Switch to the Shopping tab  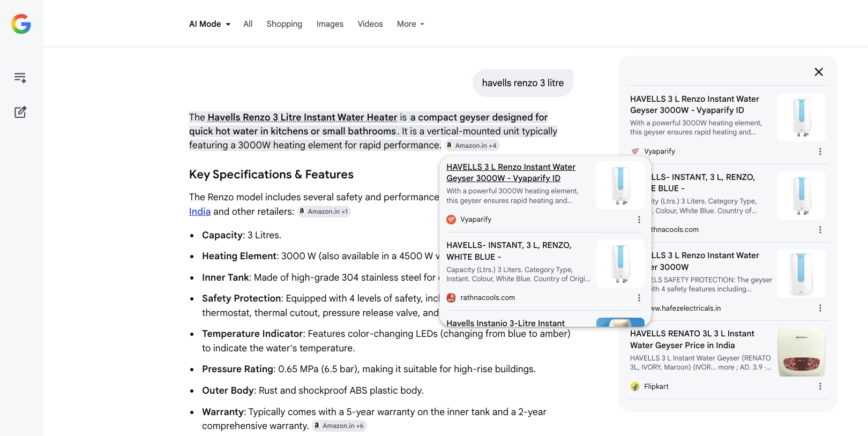pyautogui.click(x=285, y=24)
